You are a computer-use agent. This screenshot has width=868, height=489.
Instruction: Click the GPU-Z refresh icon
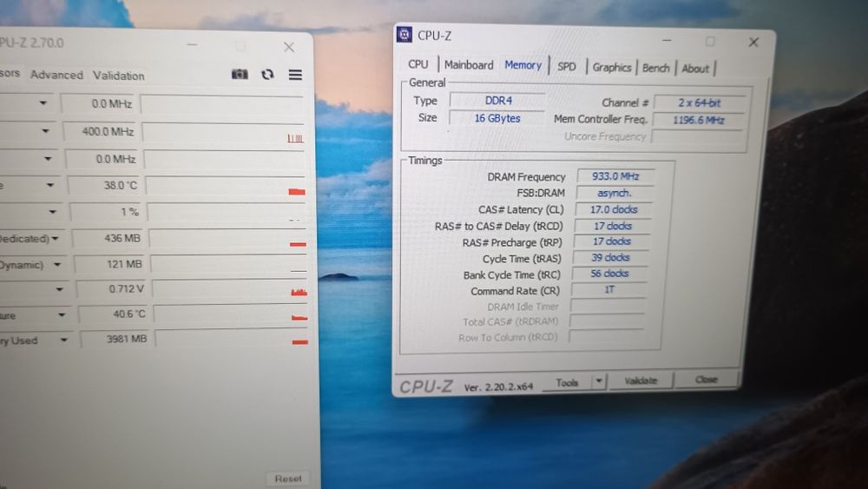(267, 74)
